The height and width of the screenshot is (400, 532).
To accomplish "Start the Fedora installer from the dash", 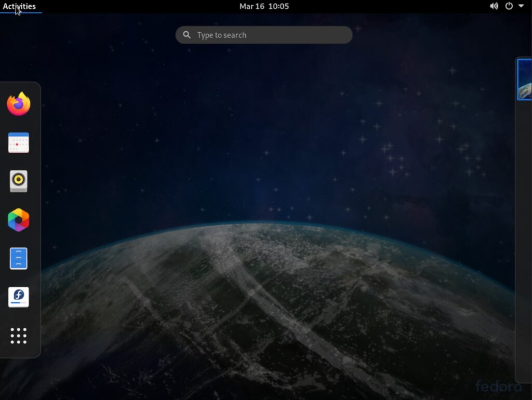I will [x=19, y=297].
